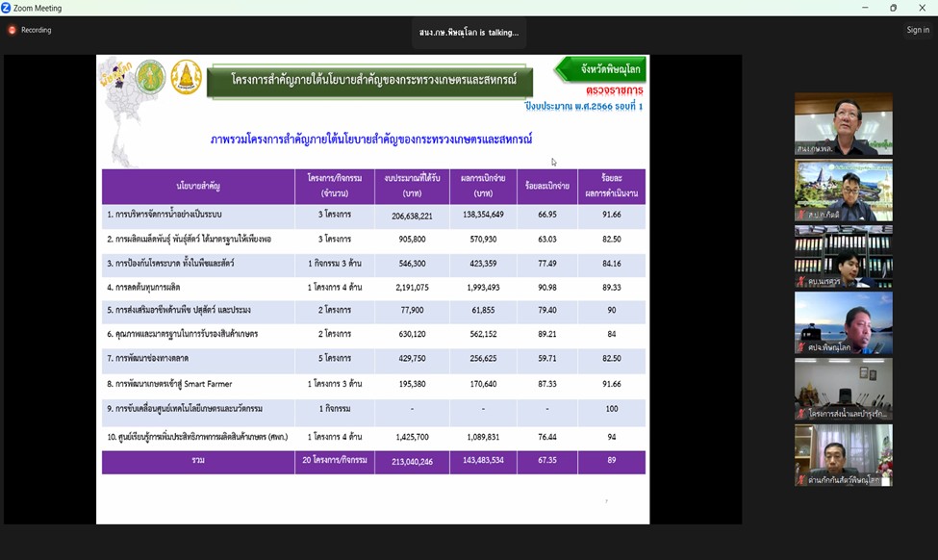
Task: Click the งบประมาณที่ได้รับ (บาท) column header
Action: coord(412,187)
